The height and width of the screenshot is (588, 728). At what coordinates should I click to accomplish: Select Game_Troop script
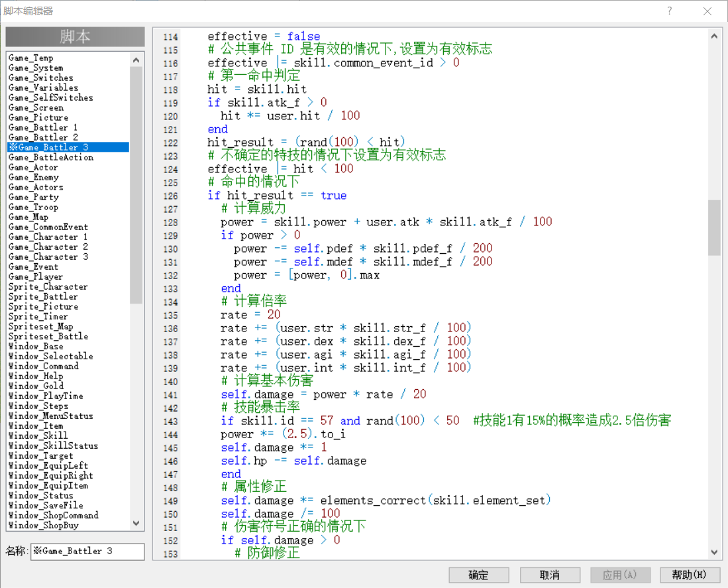point(68,207)
